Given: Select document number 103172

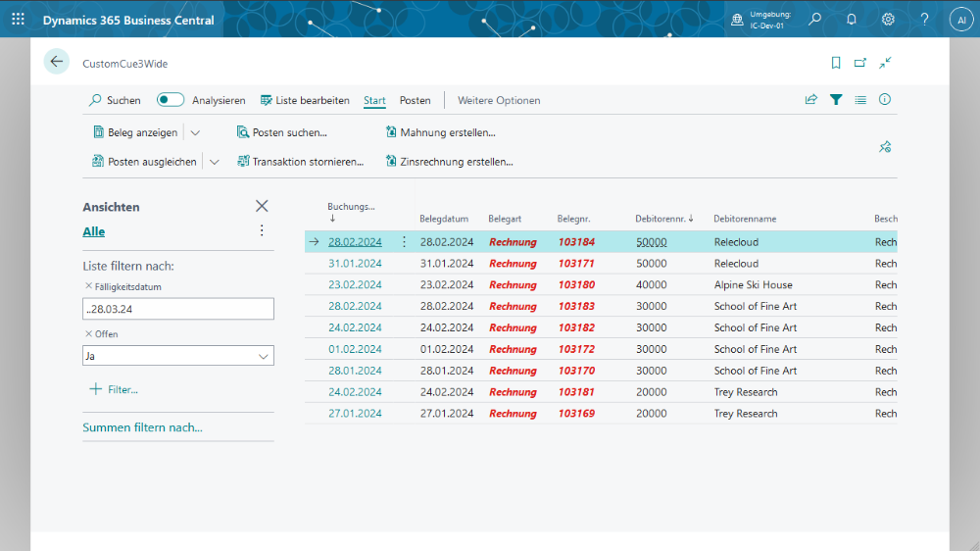Looking at the screenshot, I should [576, 349].
